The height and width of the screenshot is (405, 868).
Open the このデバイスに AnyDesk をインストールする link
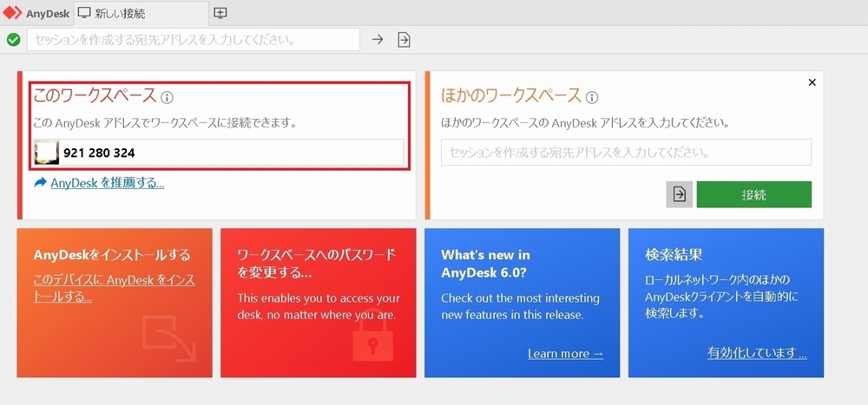tap(114, 288)
